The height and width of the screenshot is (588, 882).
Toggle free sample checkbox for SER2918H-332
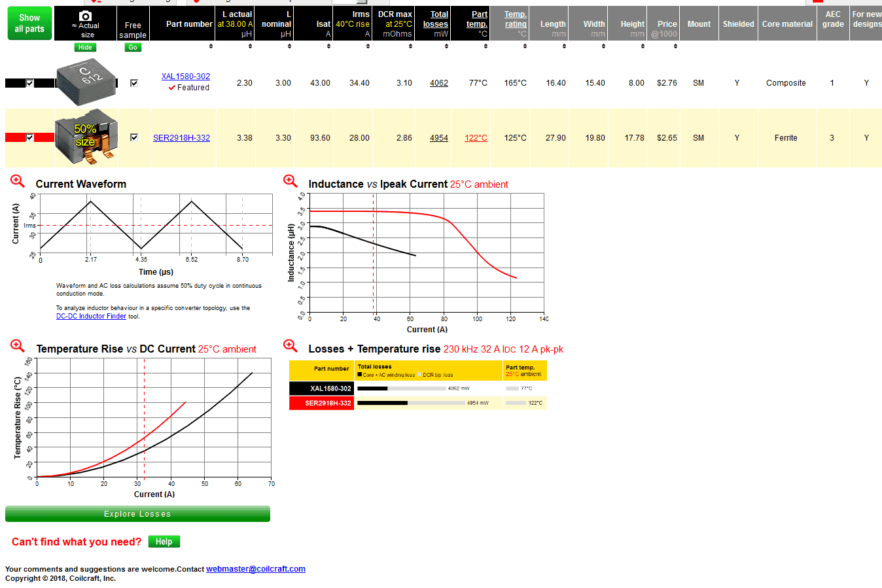click(x=134, y=137)
